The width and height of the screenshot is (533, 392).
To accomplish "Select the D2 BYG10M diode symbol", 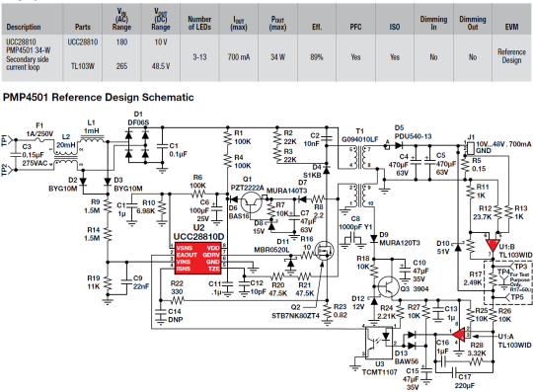I will tap(83, 182).
